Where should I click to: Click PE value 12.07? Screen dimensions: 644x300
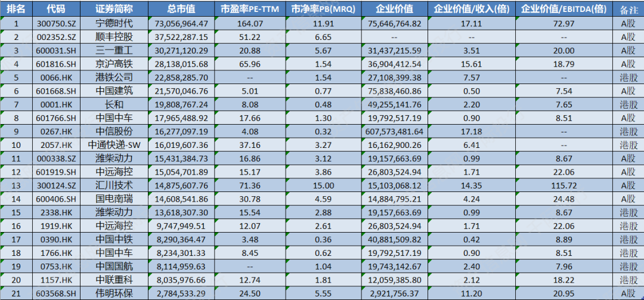click(250, 226)
